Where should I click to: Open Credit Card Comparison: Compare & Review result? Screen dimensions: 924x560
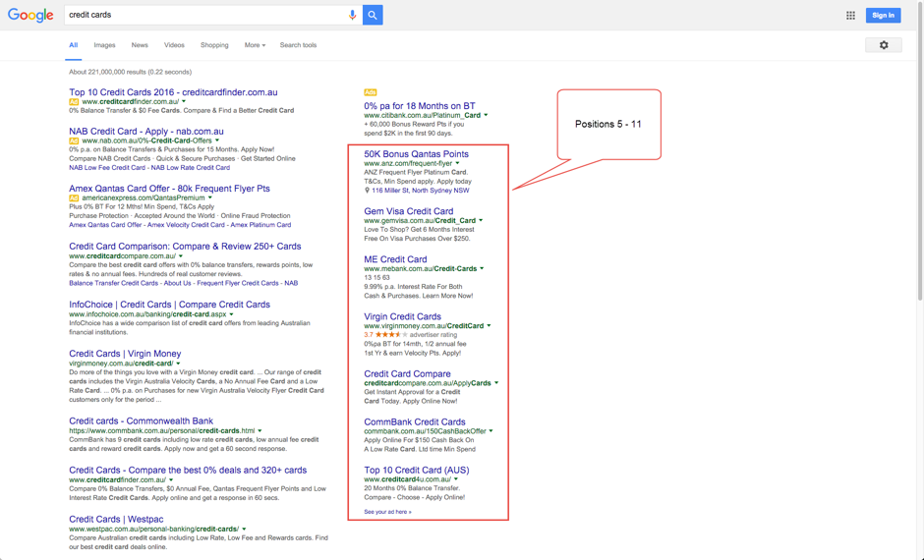coord(185,247)
